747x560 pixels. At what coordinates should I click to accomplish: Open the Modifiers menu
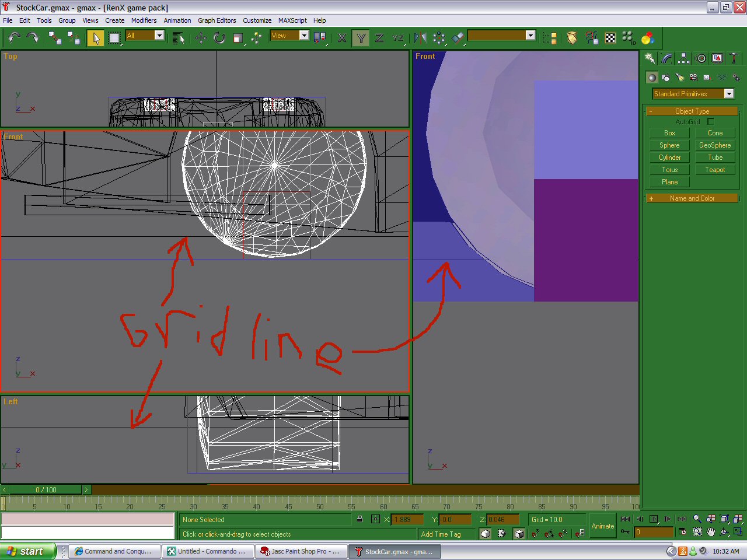(144, 20)
